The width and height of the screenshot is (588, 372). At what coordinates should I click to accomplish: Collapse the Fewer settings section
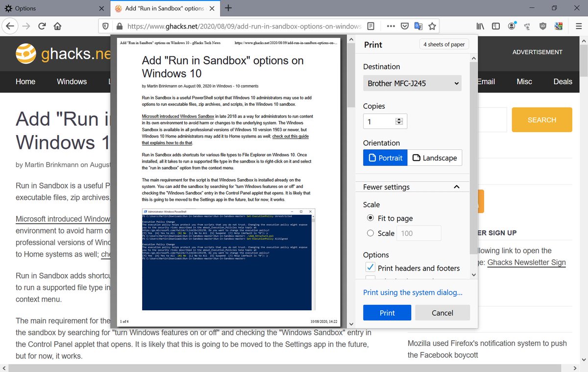[x=412, y=187]
